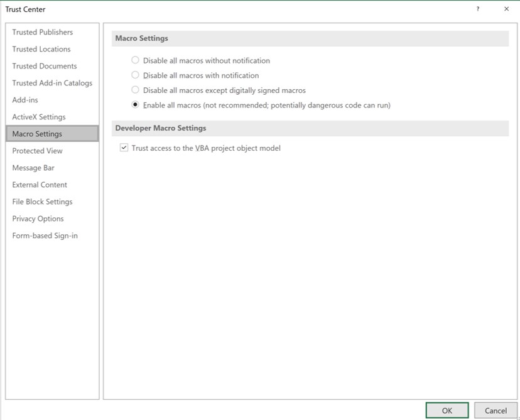Dismiss dialog with Cancel button
The width and height of the screenshot is (520, 420).
[x=496, y=411]
